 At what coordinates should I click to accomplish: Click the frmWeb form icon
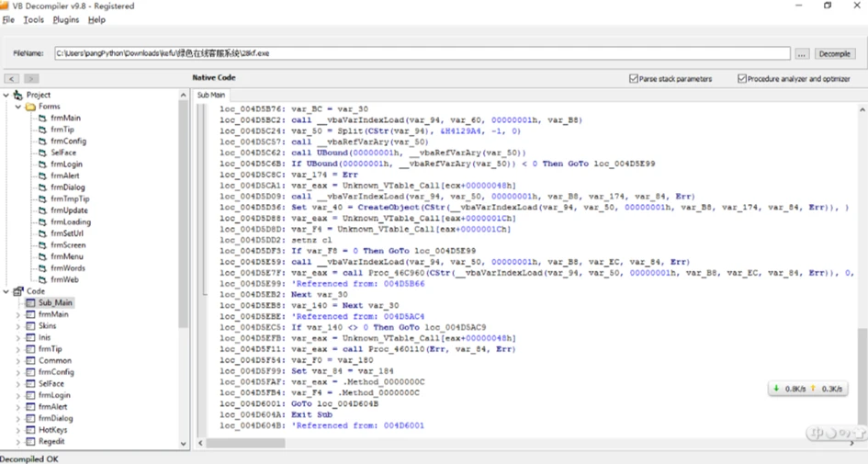(x=42, y=279)
